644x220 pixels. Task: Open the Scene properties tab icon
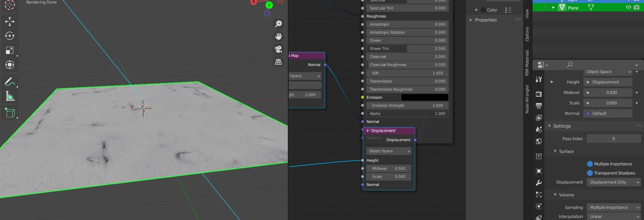click(x=539, y=129)
